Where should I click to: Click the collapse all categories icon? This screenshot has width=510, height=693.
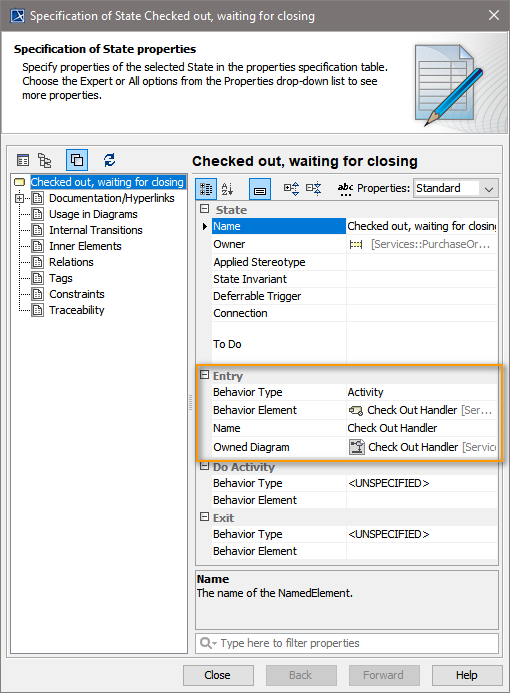point(314,189)
